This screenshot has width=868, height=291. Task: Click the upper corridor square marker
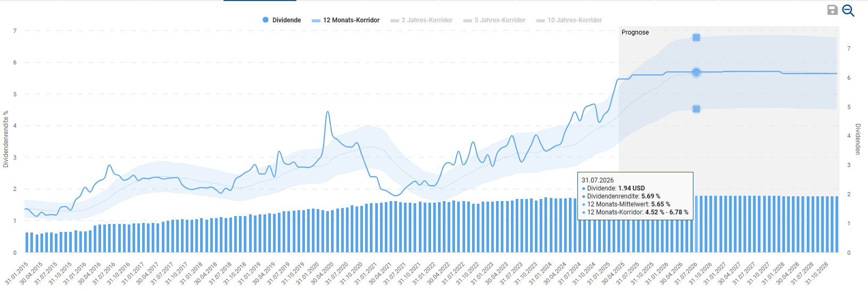[696, 37]
